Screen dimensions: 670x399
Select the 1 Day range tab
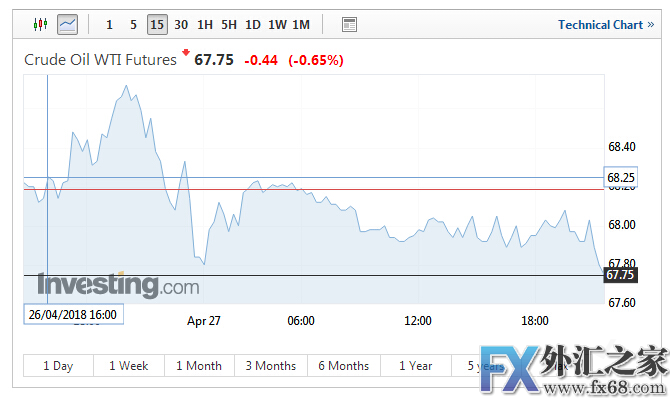pyautogui.click(x=58, y=366)
